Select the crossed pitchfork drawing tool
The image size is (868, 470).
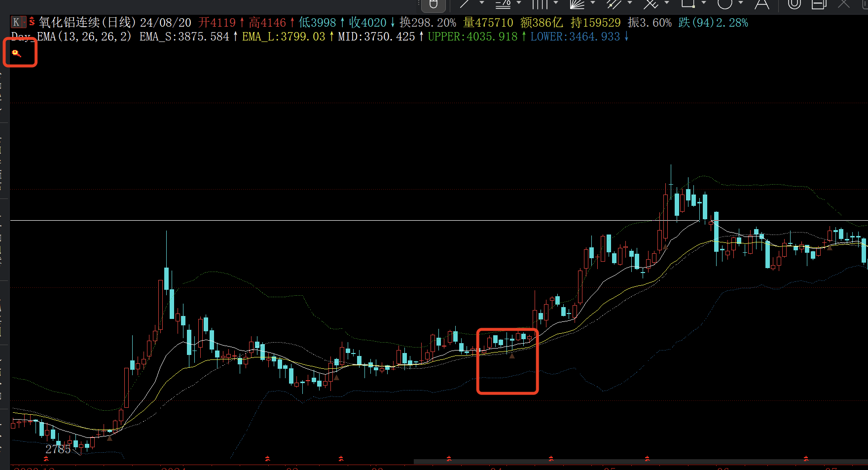[651, 4]
